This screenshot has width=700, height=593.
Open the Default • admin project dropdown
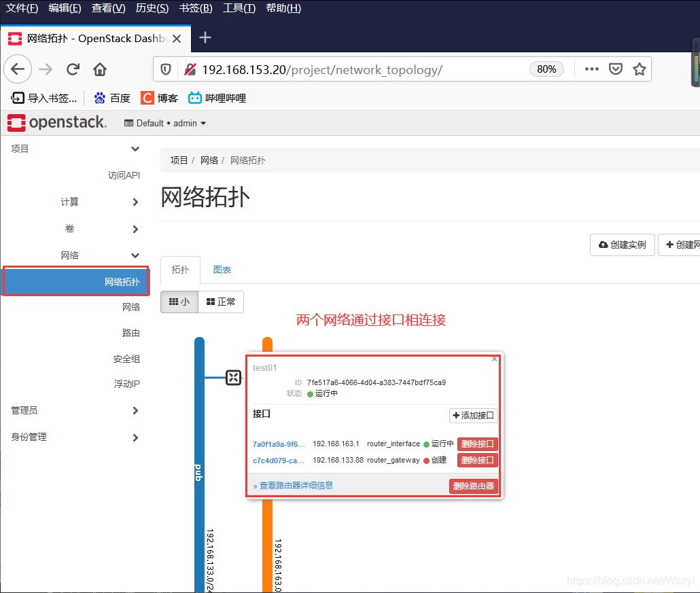pyautogui.click(x=164, y=123)
